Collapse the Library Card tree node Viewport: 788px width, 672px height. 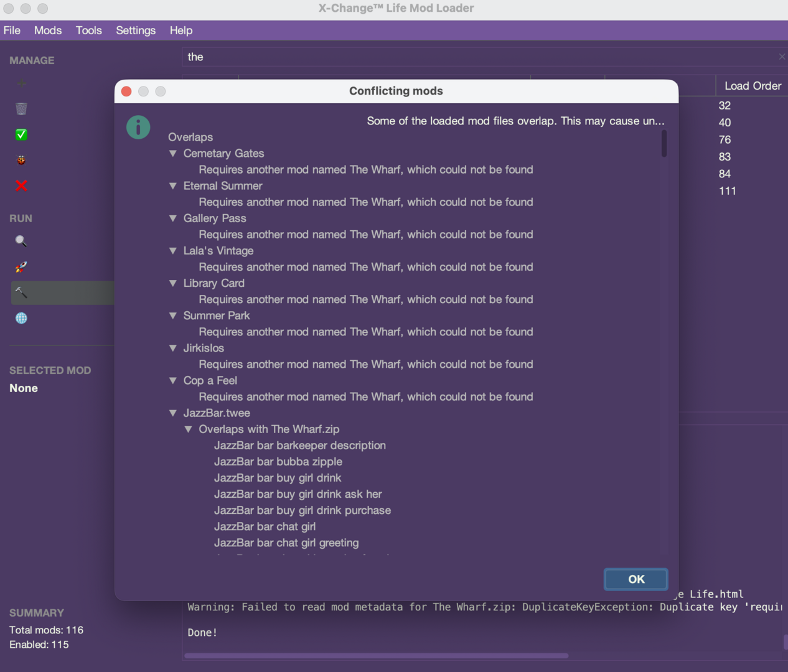[173, 282]
